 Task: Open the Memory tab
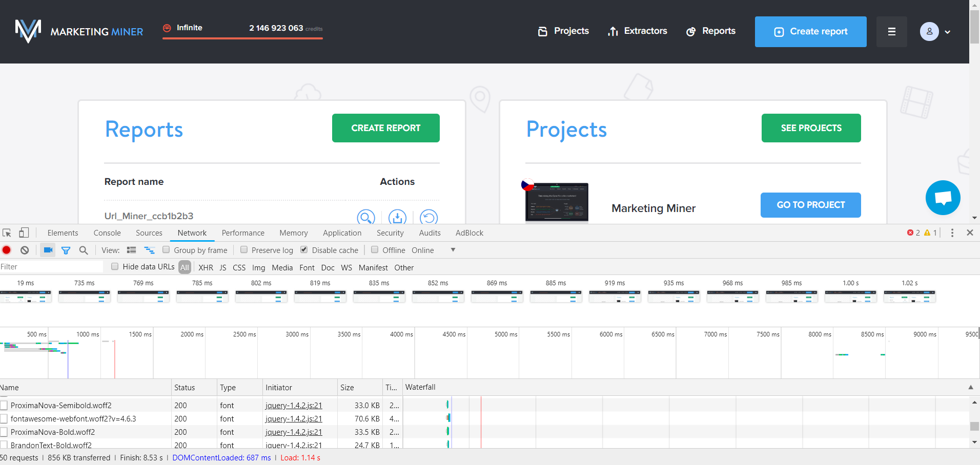(x=294, y=233)
